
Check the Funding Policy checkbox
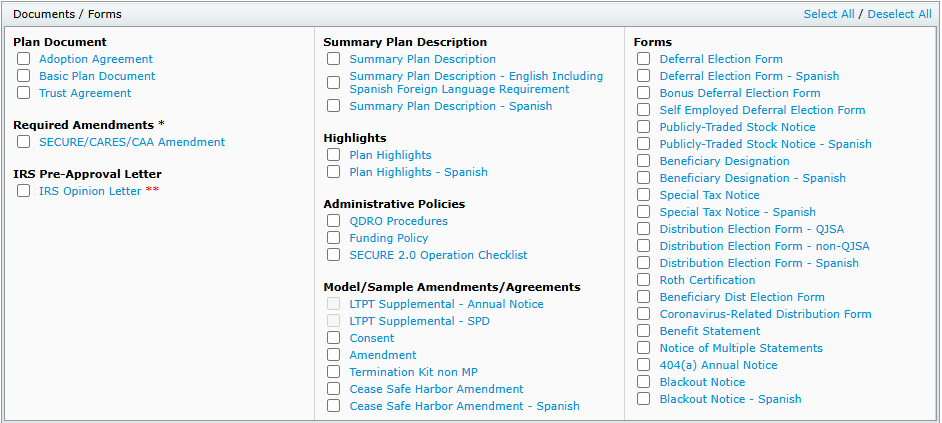tap(334, 238)
